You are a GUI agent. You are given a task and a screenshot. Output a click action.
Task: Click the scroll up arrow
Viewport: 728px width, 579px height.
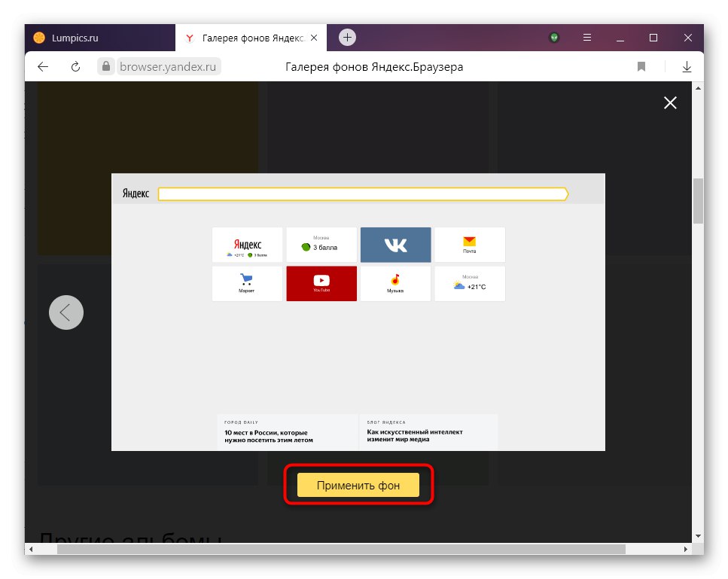(x=698, y=88)
